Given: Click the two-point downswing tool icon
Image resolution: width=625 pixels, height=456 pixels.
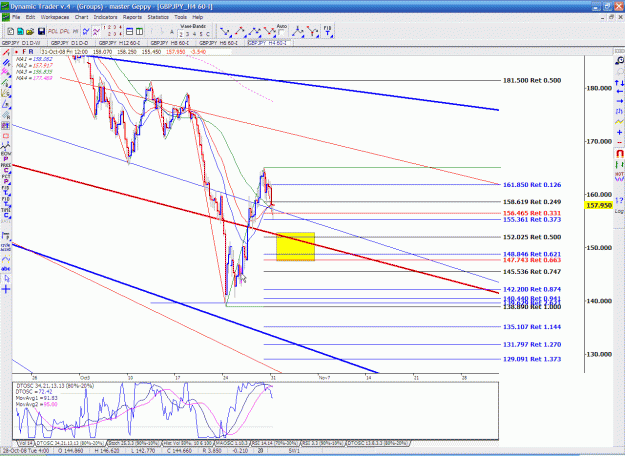Looking at the screenshot, I should [225, 31].
